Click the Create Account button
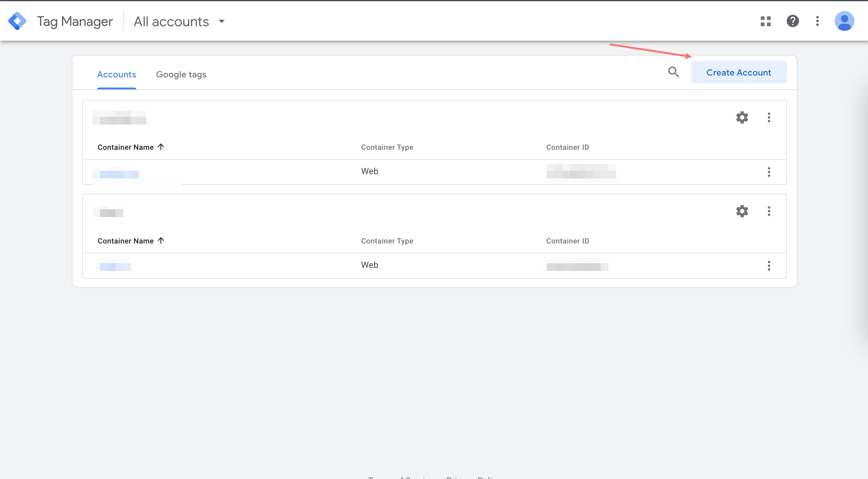 [x=739, y=72]
